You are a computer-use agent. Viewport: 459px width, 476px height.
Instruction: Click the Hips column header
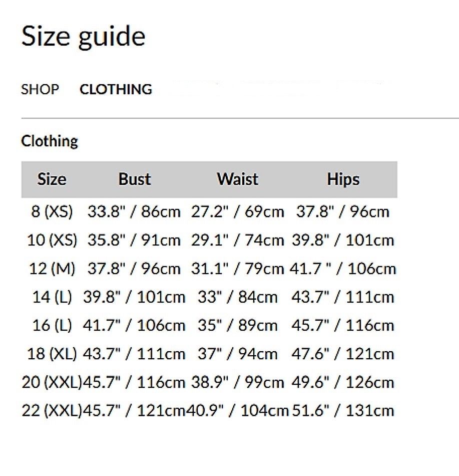click(343, 179)
